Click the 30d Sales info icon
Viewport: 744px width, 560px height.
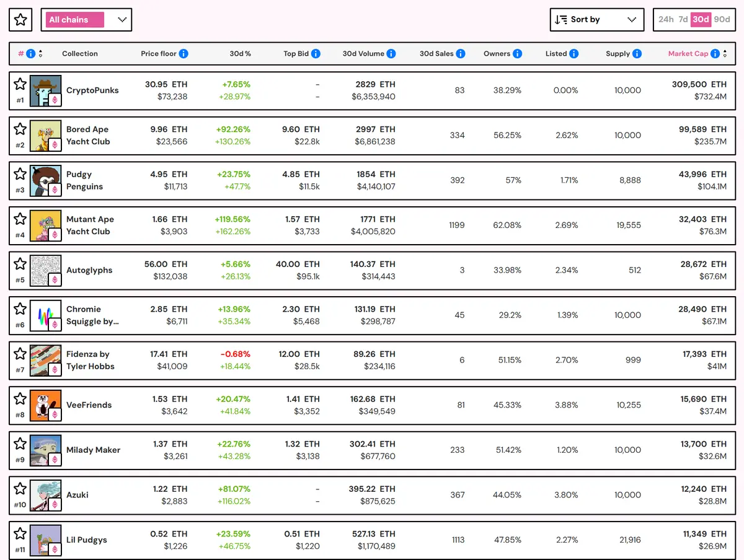pos(461,54)
